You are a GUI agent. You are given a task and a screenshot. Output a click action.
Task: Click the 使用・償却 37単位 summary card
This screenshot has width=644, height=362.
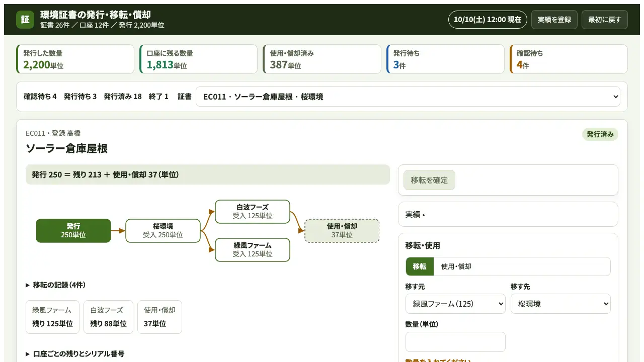(x=159, y=317)
